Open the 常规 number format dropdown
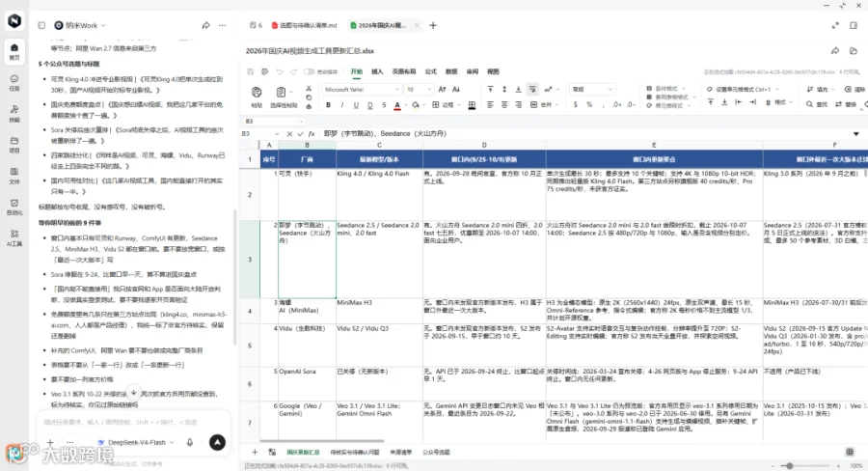The height and width of the screenshot is (471, 868). 592,89
